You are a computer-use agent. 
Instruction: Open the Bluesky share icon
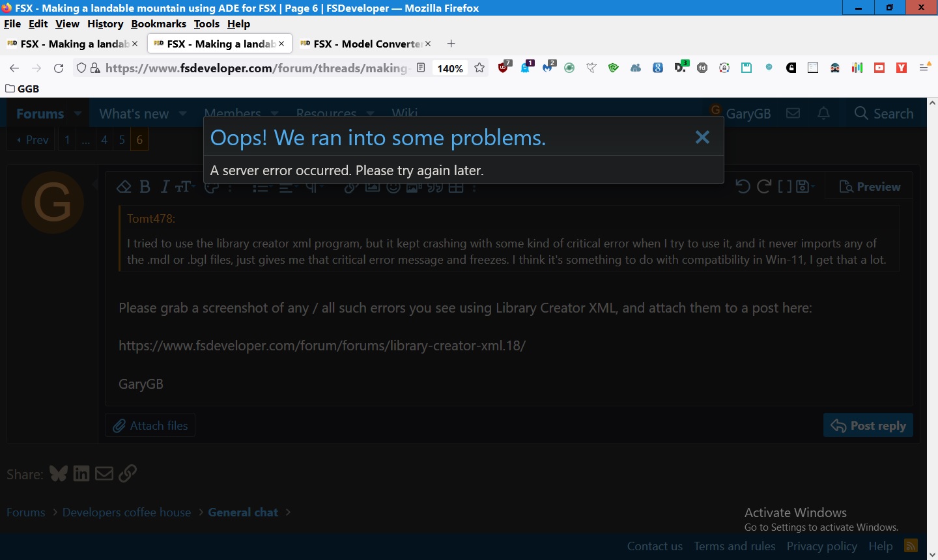59,473
